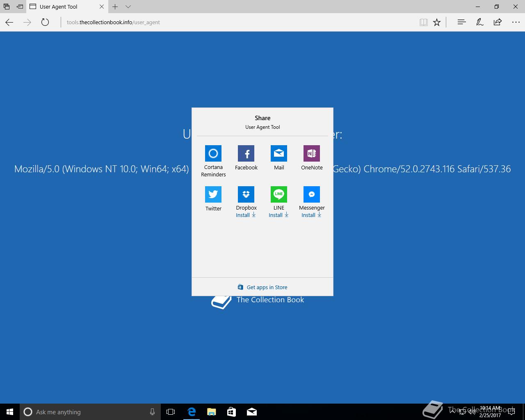The image size is (525, 420).
Task: Install the Messenger app
Action: (x=312, y=215)
